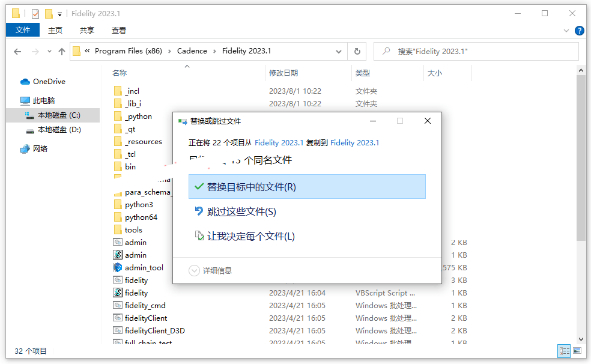The height and width of the screenshot is (364, 591).
Task: Click the This PC (此电脑) monitor icon
Action: pyautogui.click(x=25, y=100)
